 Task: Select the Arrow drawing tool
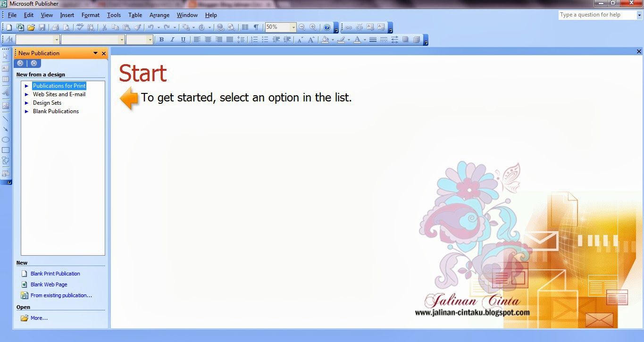pos(6,129)
